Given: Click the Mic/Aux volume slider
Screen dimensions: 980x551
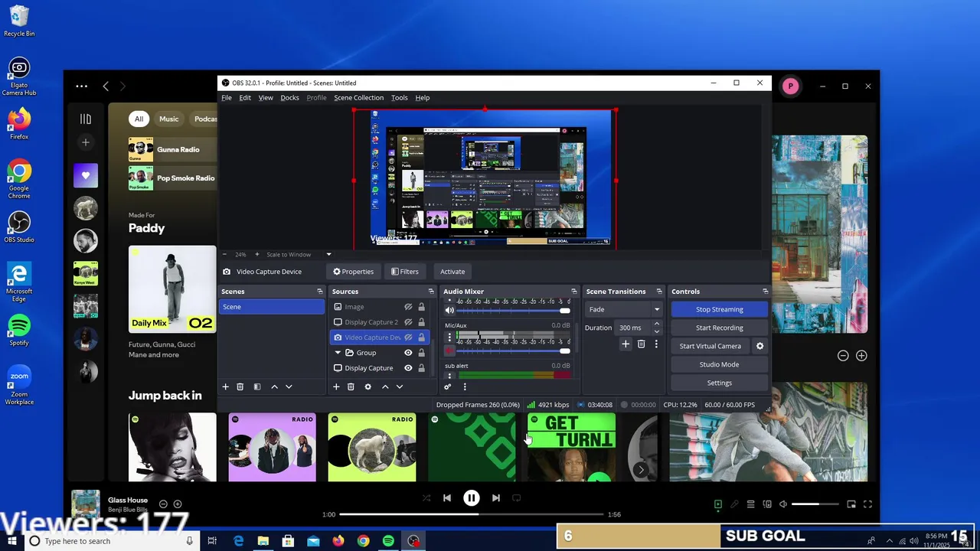Looking at the screenshot, I should tap(513, 351).
